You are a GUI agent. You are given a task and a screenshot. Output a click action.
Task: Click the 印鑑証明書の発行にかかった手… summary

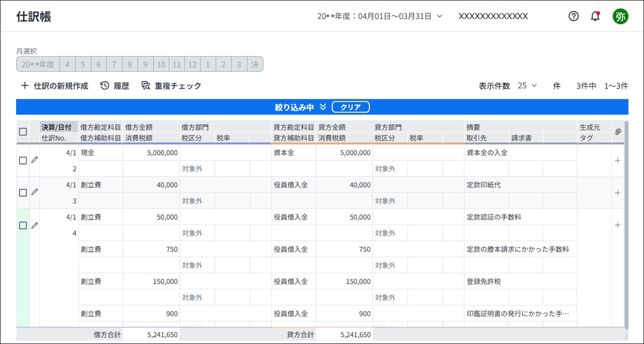pyautogui.click(x=521, y=314)
